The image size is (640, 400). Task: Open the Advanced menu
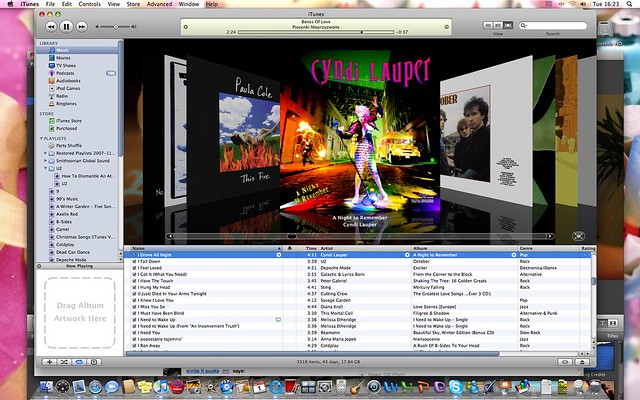click(x=159, y=4)
